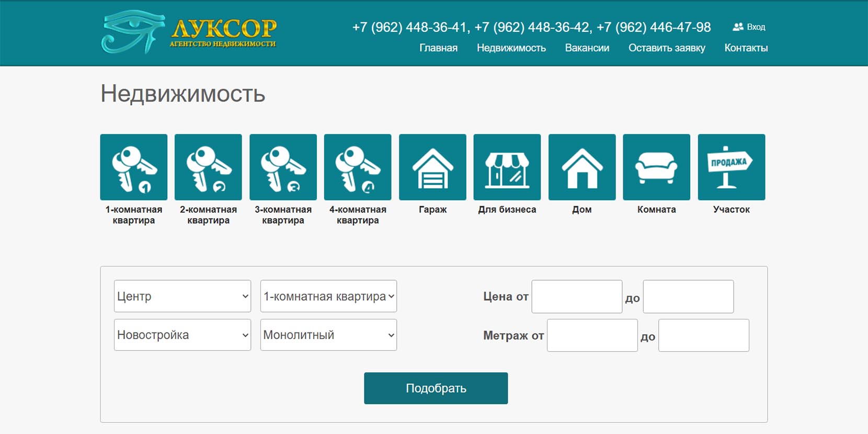Image resolution: width=868 pixels, height=434 pixels.
Task: Expand the Центр district dropdown
Action: (x=182, y=296)
